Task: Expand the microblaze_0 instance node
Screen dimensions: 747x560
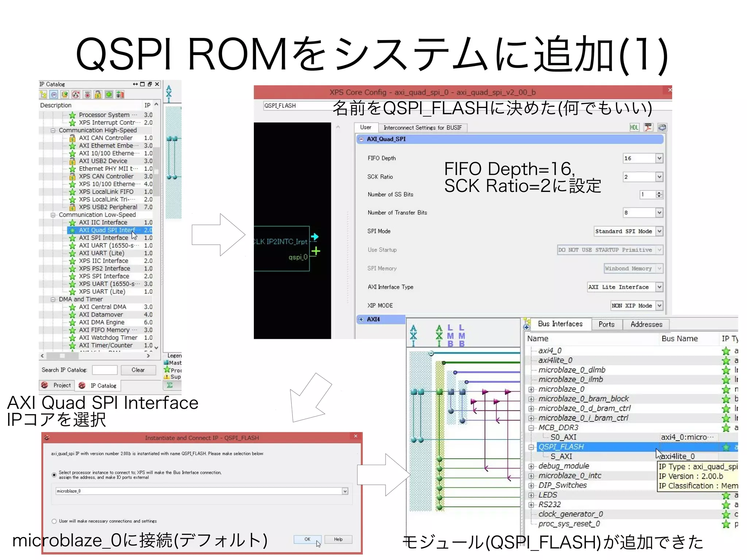Action: click(x=531, y=390)
